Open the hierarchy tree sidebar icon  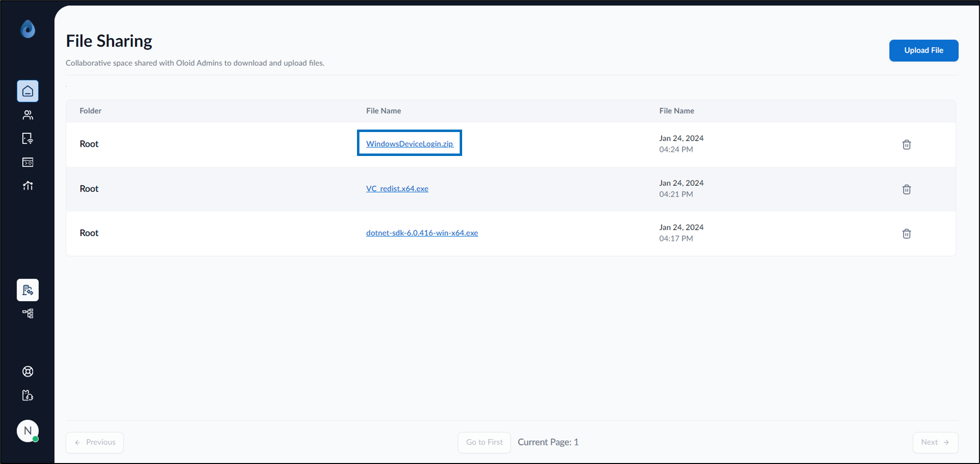[28, 313]
